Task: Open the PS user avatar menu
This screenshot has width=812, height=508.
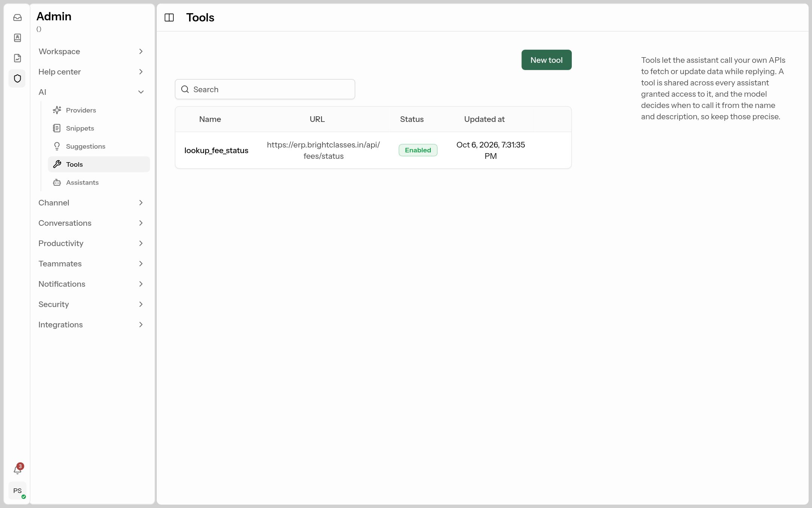Action: [x=17, y=490]
